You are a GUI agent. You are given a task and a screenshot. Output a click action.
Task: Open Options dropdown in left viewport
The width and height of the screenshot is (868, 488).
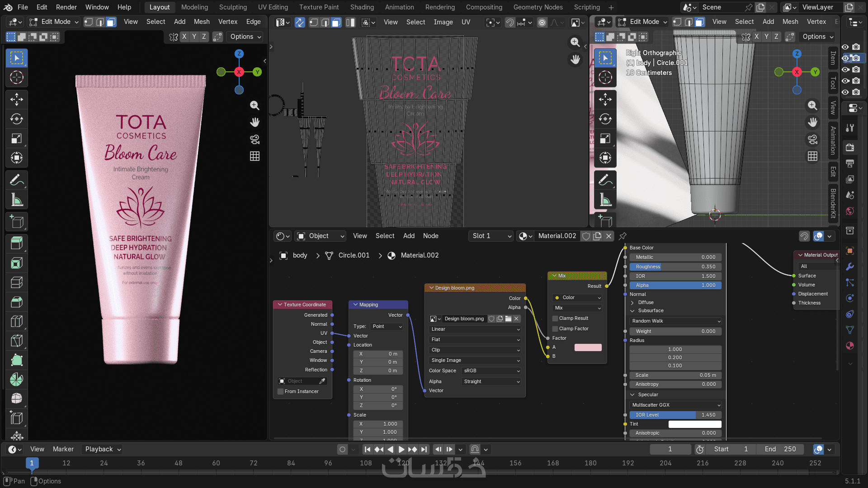pos(245,37)
